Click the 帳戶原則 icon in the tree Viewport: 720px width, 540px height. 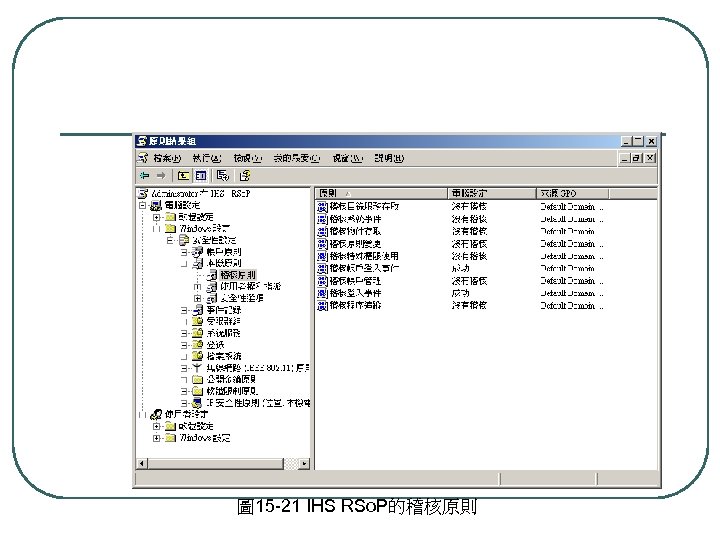[x=198, y=252]
